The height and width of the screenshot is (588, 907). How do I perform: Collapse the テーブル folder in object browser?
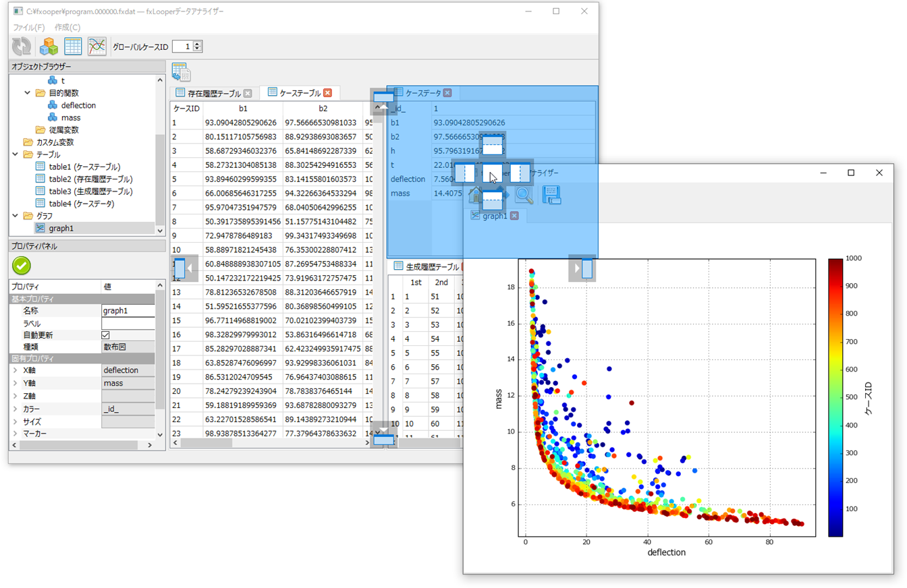click(x=15, y=154)
